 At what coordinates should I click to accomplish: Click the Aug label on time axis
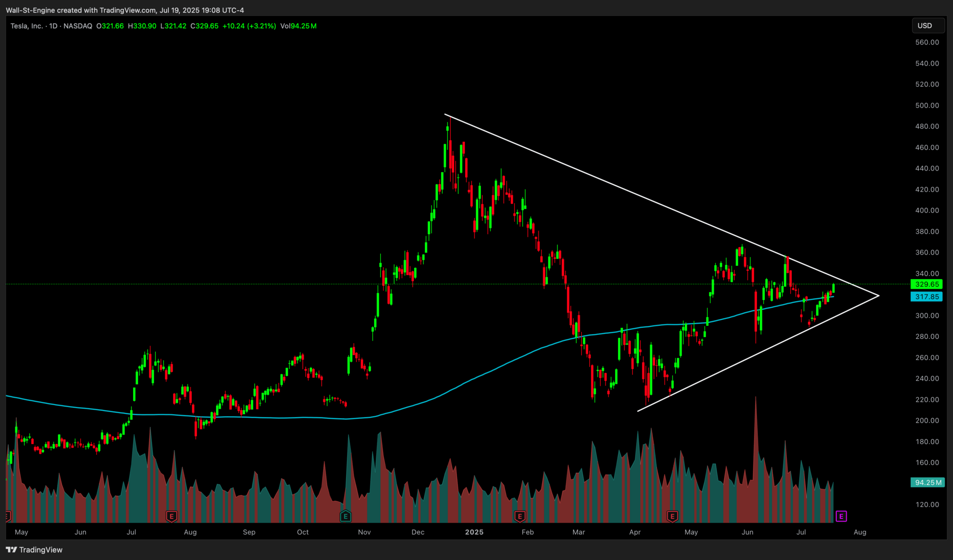(860, 532)
